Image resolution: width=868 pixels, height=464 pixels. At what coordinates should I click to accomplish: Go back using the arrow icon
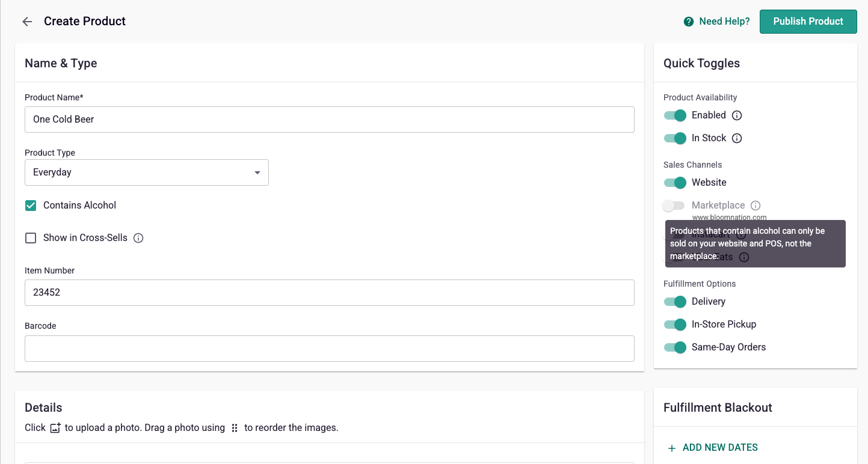[x=27, y=22]
